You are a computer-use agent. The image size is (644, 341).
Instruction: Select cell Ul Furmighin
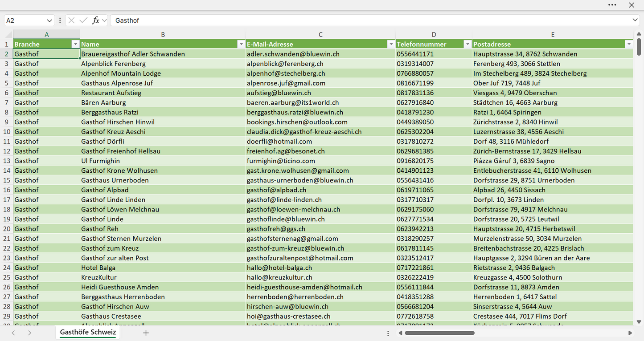163,161
